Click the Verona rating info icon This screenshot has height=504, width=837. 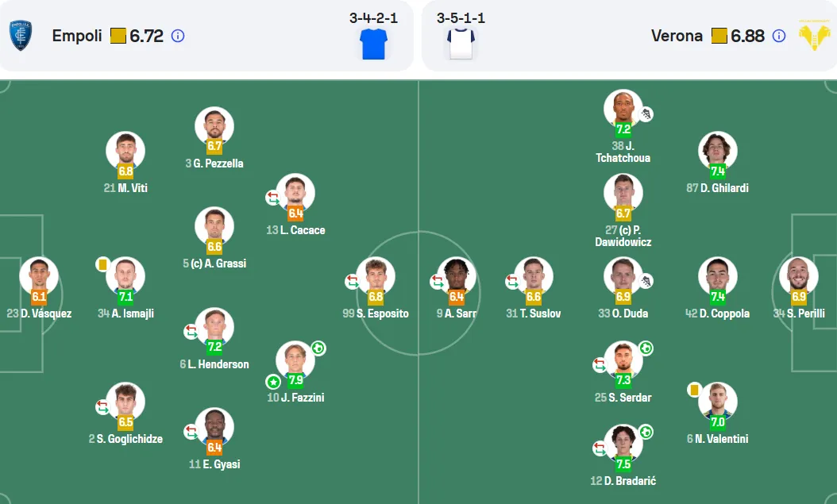[779, 36]
